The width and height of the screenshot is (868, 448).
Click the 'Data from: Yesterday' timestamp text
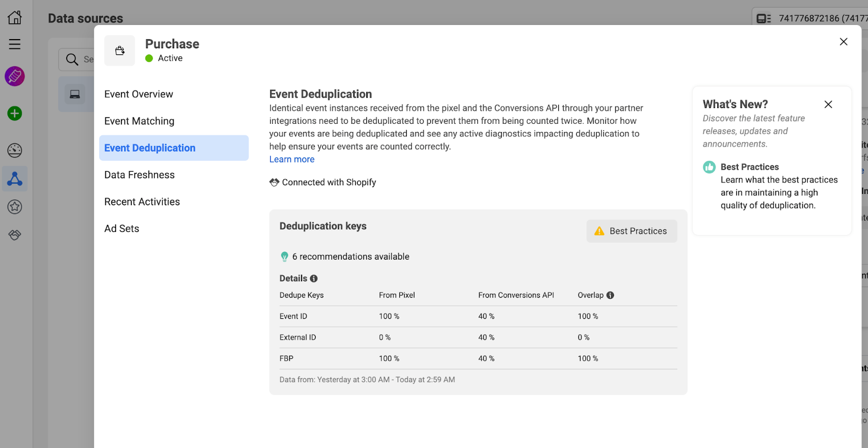pyautogui.click(x=367, y=380)
